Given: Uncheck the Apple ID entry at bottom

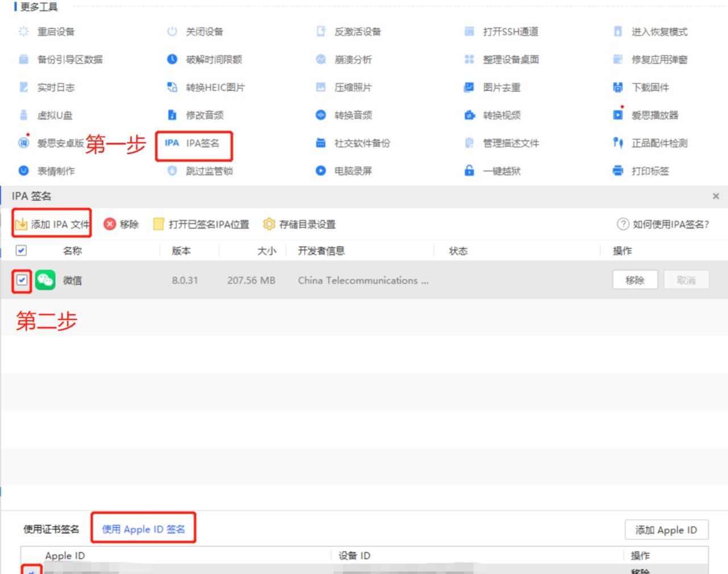Looking at the screenshot, I should tap(32, 571).
